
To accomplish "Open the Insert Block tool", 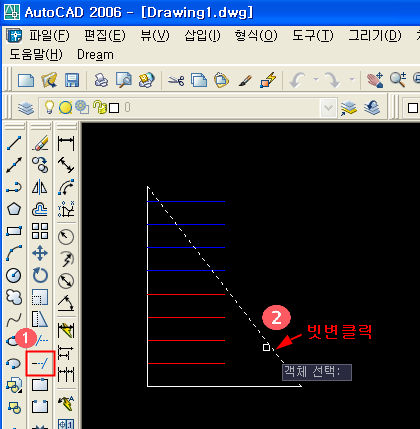I will [x=14, y=385].
